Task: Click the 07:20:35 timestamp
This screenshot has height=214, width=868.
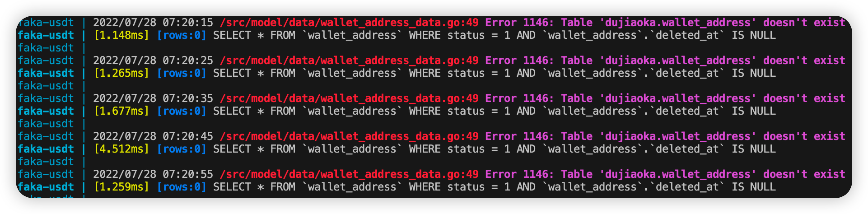Action: click(188, 98)
